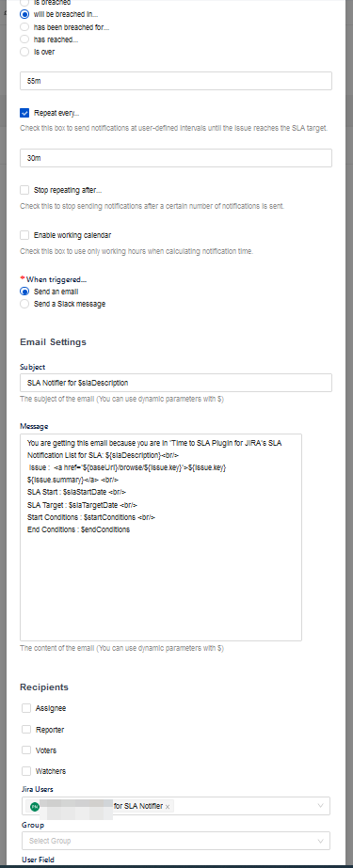
Task: Enable working calendar checkbox
Action: click(24, 235)
